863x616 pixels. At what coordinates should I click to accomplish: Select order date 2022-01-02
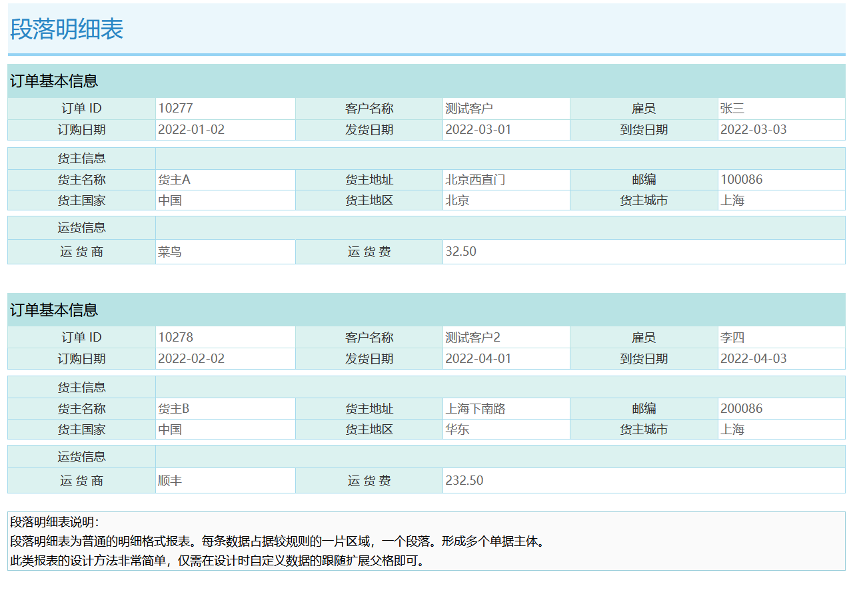tap(191, 129)
